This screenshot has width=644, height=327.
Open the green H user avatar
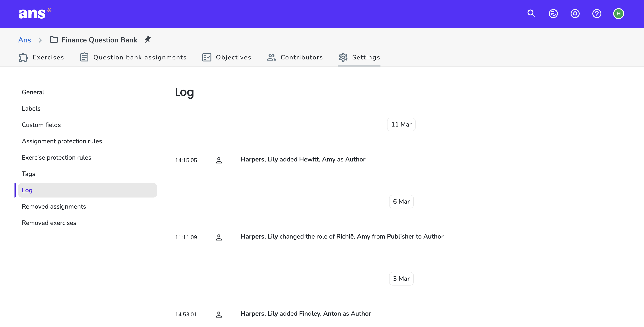coord(618,14)
